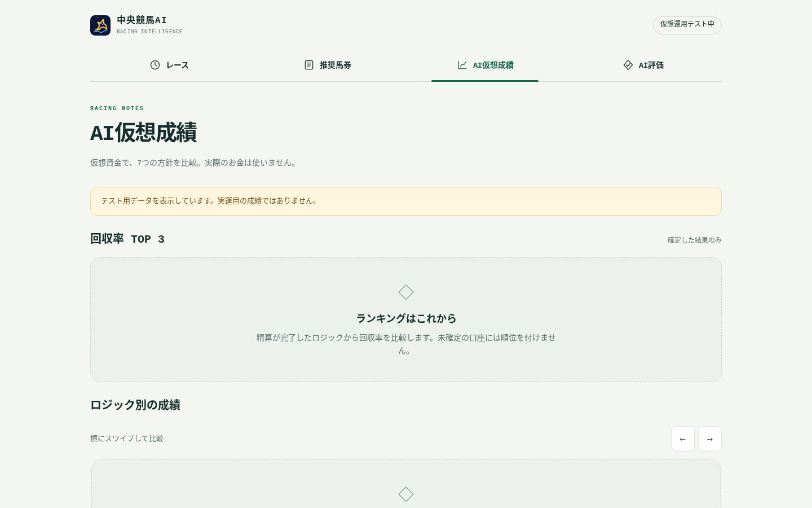Click the line chart icon beside AI仮想成績
Image resolution: width=812 pixels, height=508 pixels.
click(x=462, y=65)
